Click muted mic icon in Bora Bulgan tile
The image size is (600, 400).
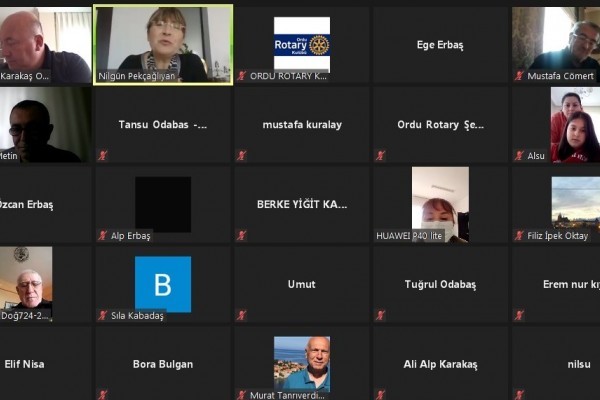103,395
